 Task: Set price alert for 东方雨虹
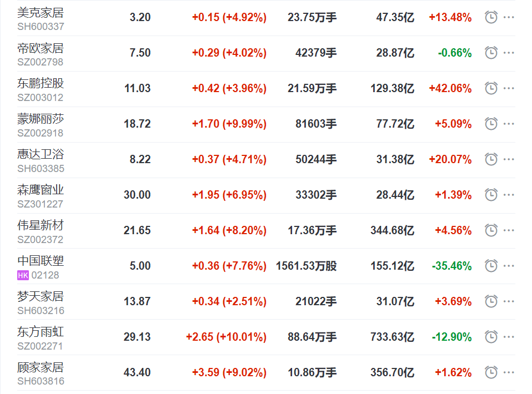(491, 337)
